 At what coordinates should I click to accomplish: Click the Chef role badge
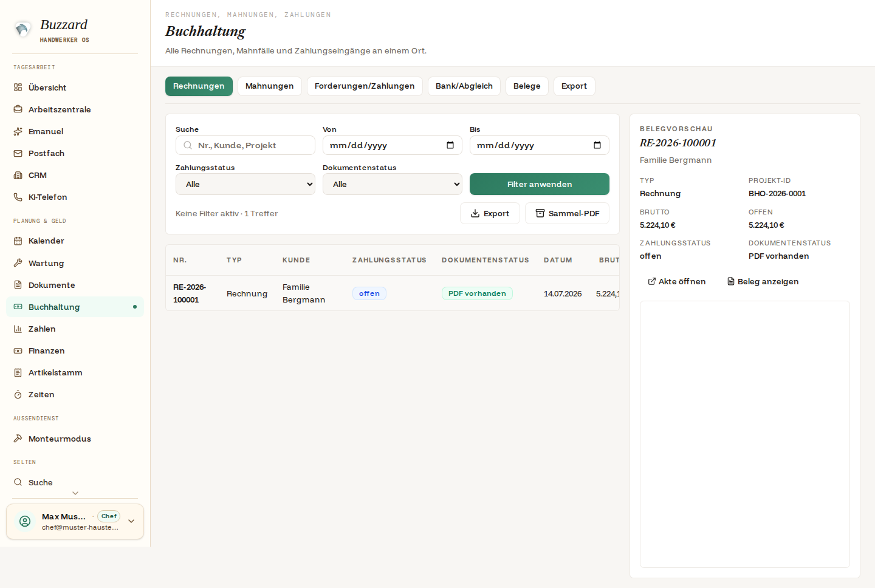pos(109,516)
